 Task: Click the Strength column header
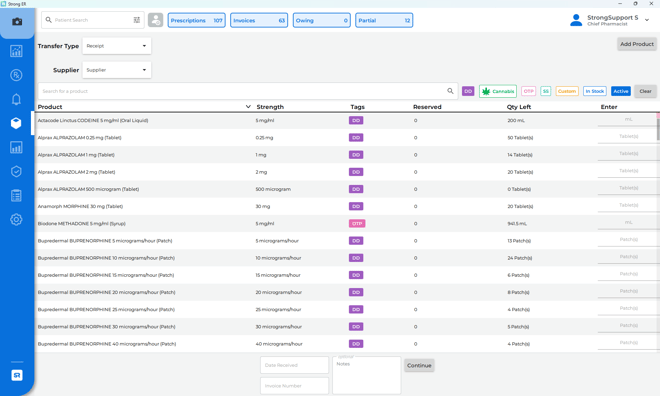[x=270, y=107]
